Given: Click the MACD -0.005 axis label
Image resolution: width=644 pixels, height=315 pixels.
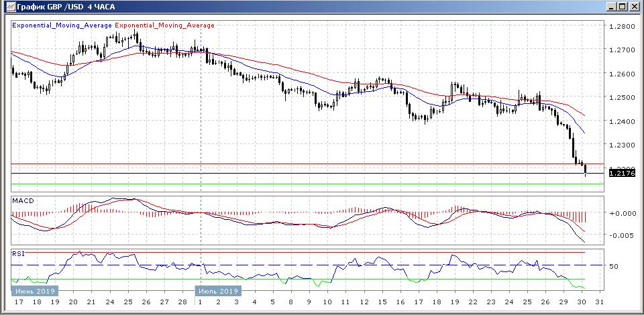Looking at the screenshot, I should [622, 235].
